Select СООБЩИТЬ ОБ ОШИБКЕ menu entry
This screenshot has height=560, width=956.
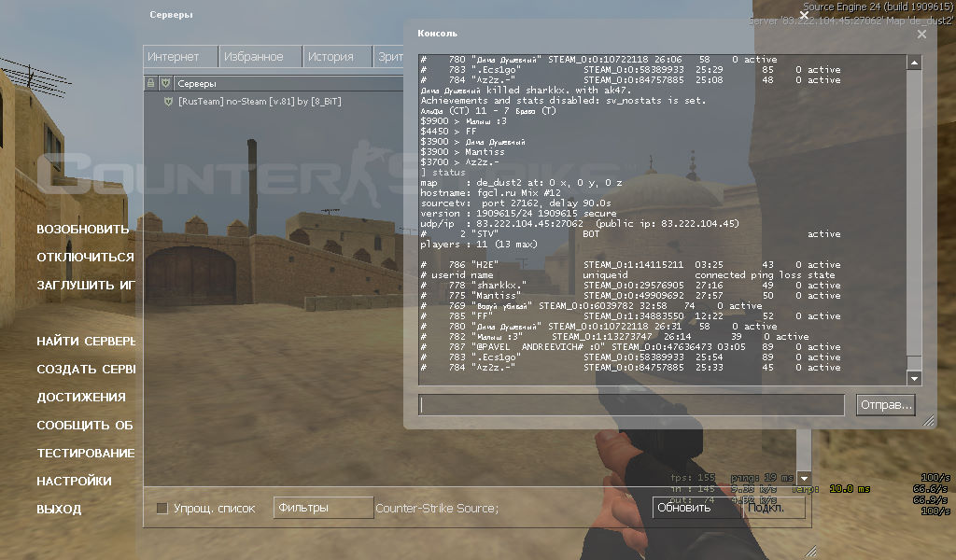click(85, 426)
